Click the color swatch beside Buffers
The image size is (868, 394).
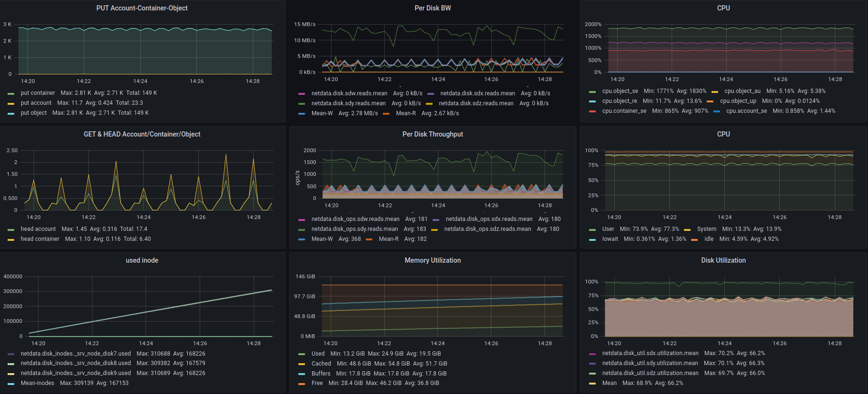point(302,374)
